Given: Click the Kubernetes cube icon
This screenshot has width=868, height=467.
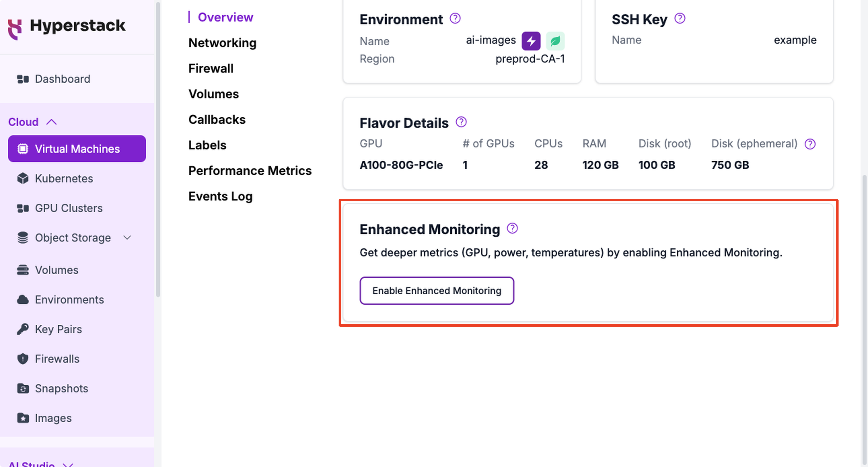Looking at the screenshot, I should (x=23, y=178).
